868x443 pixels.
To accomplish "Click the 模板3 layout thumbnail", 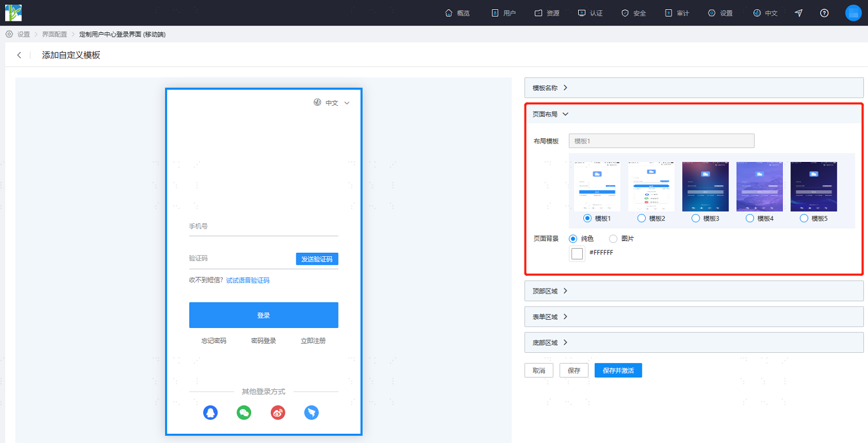I will tap(705, 187).
